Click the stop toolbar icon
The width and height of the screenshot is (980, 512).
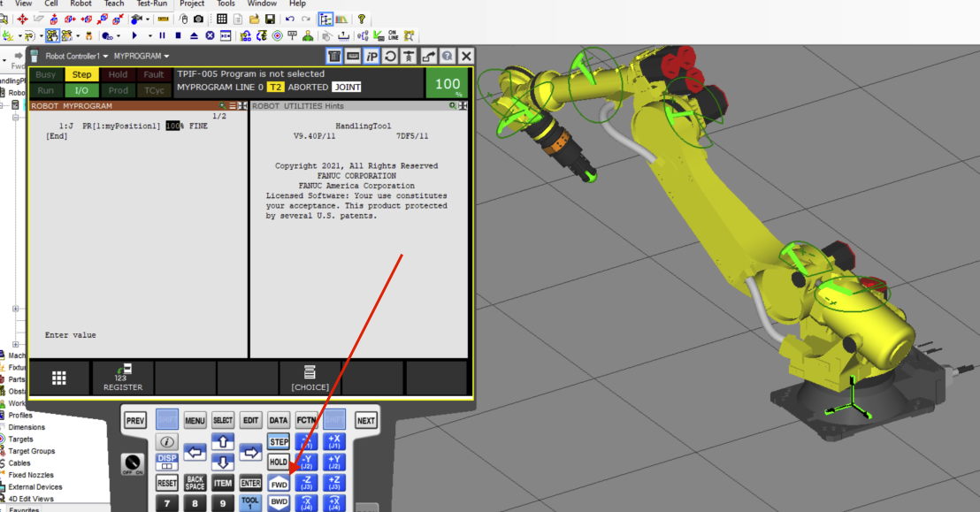pyautogui.click(x=178, y=36)
